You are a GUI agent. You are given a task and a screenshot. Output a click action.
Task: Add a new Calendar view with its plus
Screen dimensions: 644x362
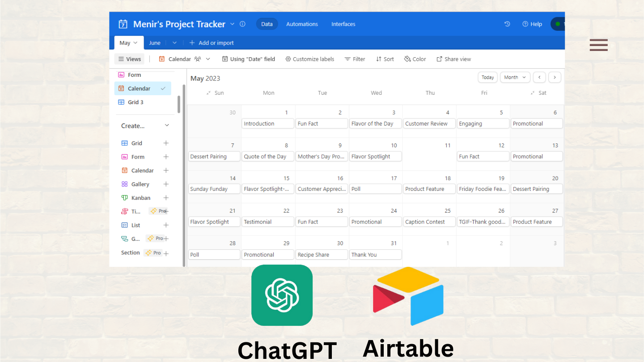[x=166, y=170]
